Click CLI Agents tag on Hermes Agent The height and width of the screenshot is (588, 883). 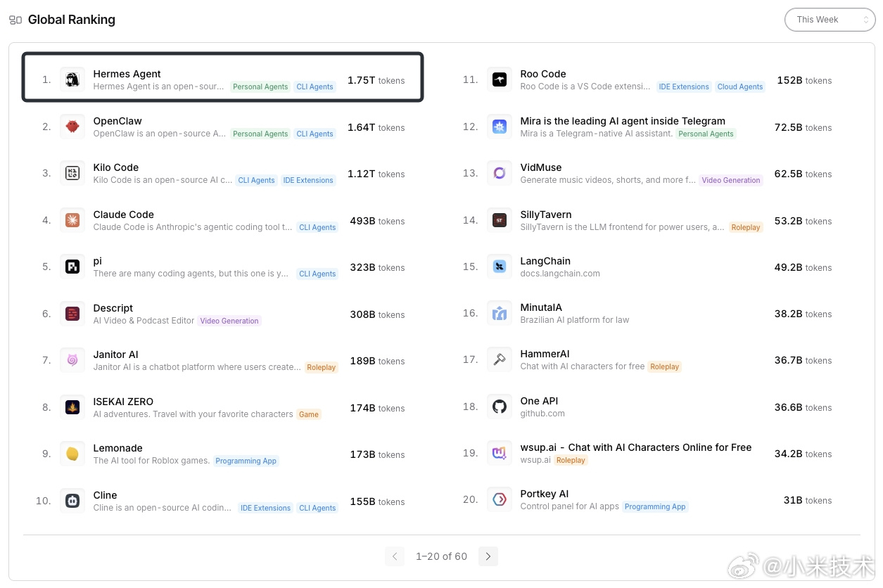(315, 87)
